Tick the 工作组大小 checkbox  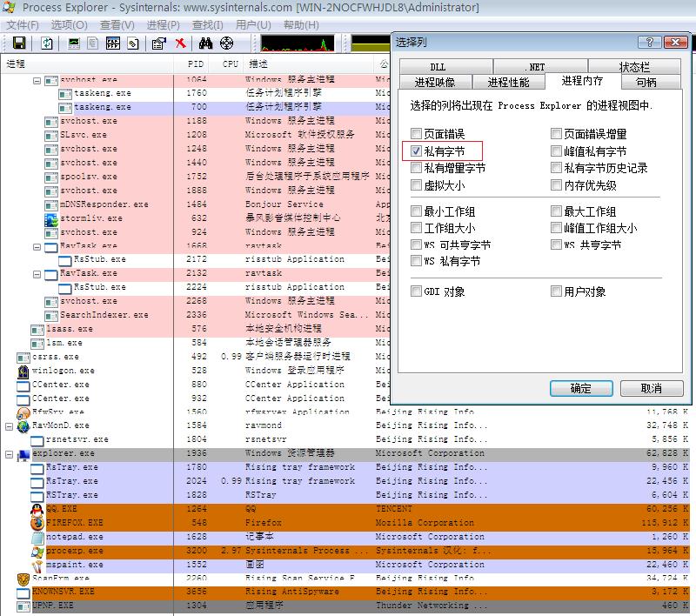(416, 228)
